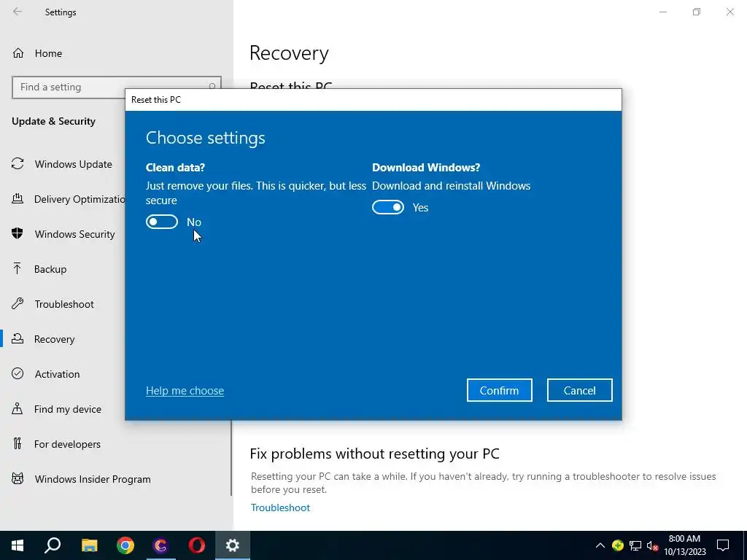Open Windows Insider Program settings
This screenshot has height=560, width=747.
(x=93, y=479)
